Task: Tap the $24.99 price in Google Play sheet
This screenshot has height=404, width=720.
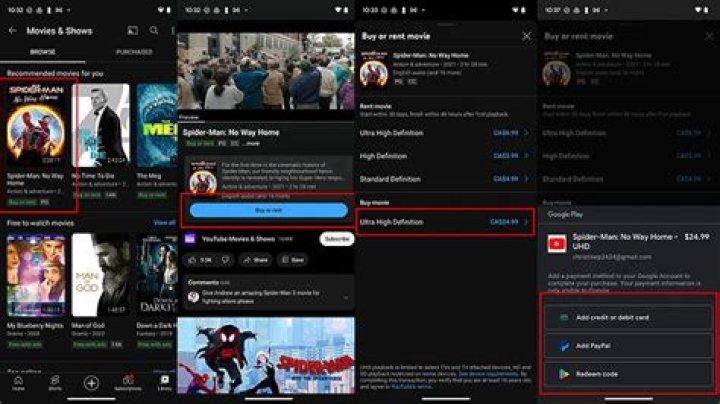Action: [x=697, y=237]
